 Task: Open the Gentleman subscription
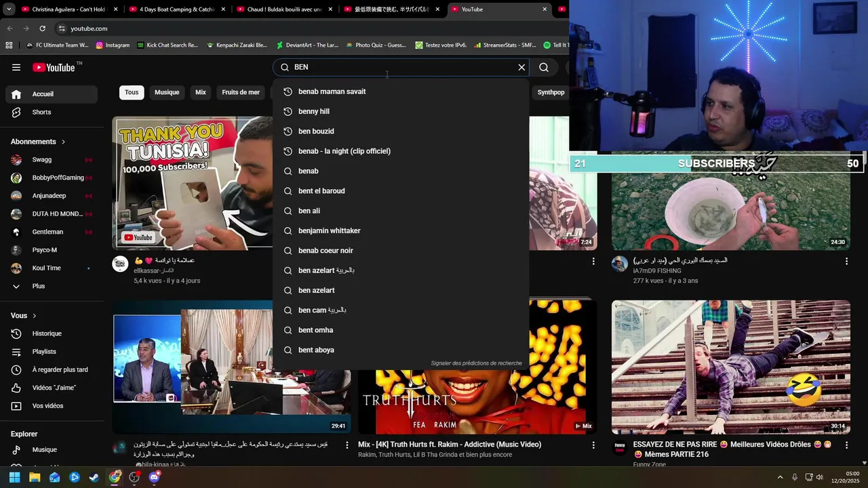pos(52,232)
